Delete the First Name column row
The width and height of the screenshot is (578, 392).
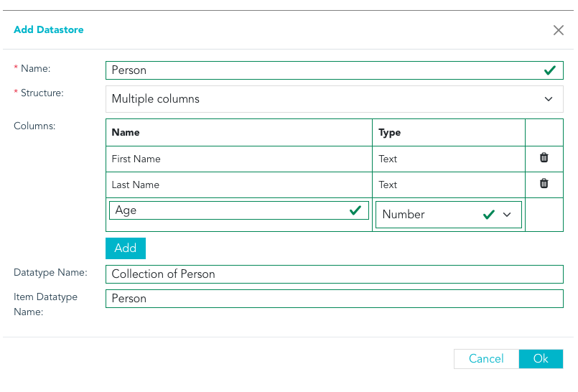[544, 158]
